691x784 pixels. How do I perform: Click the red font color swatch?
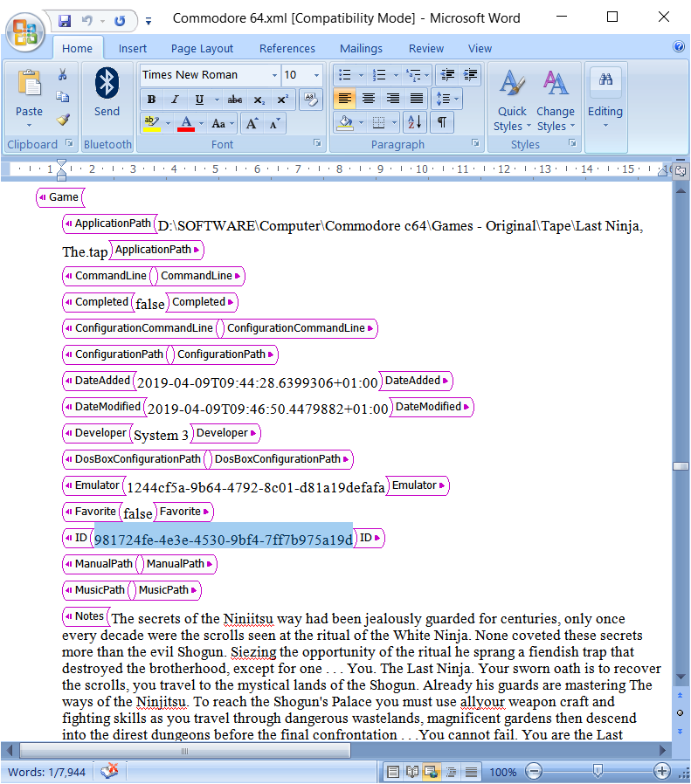186,123
